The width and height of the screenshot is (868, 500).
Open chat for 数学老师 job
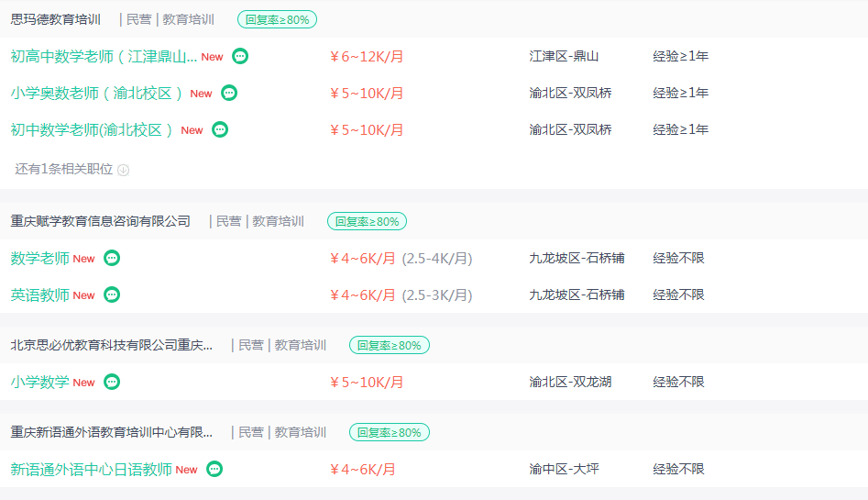pos(112,258)
